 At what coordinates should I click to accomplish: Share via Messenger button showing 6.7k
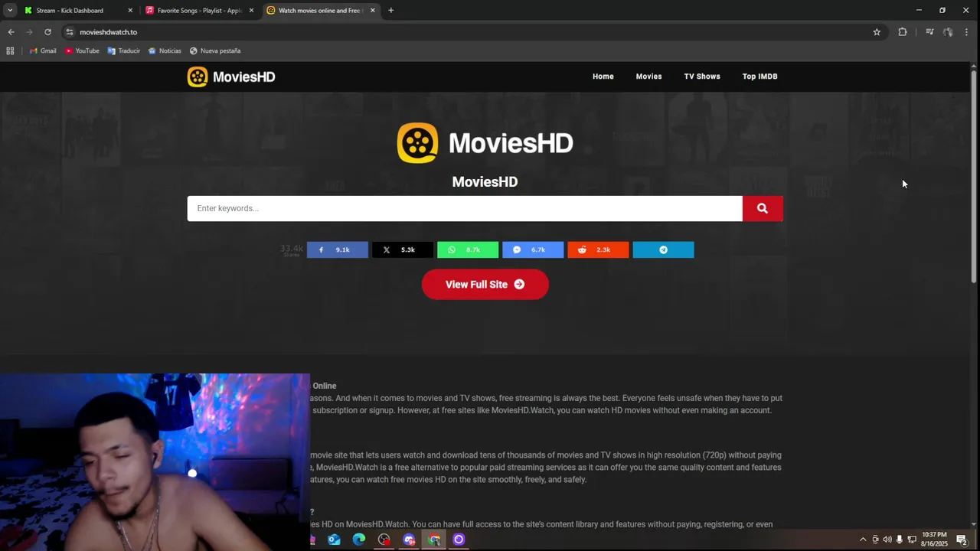pos(533,249)
